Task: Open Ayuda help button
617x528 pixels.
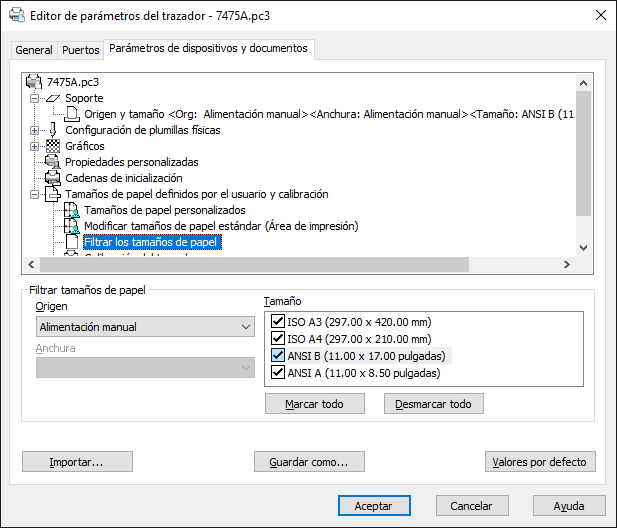Action: pyautogui.click(x=569, y=506)
